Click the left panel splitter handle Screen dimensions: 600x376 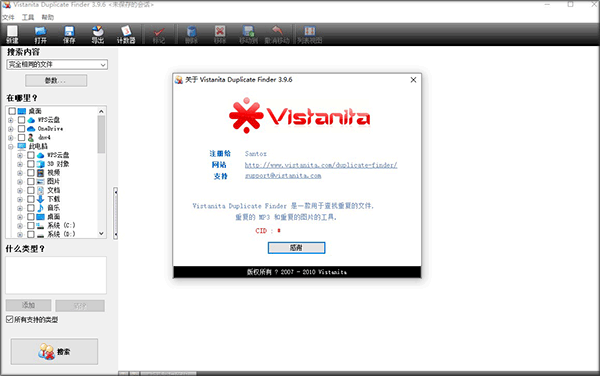tap(115, 213)
